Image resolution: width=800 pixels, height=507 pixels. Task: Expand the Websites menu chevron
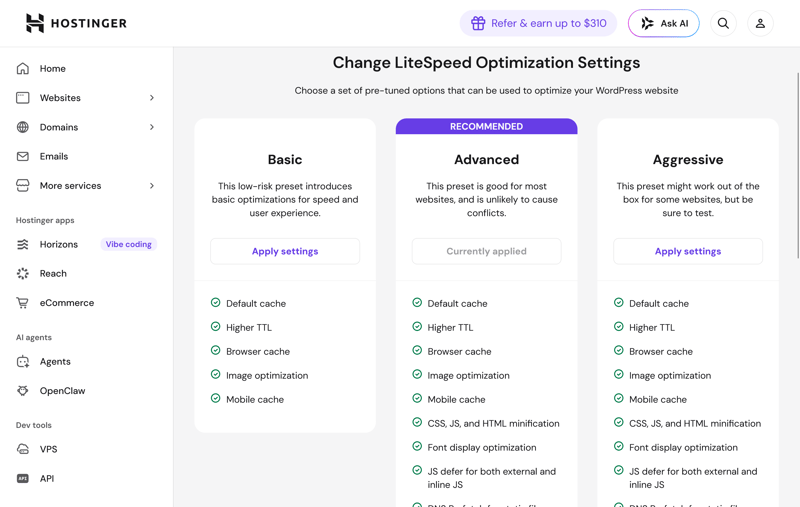pos(152,98)
